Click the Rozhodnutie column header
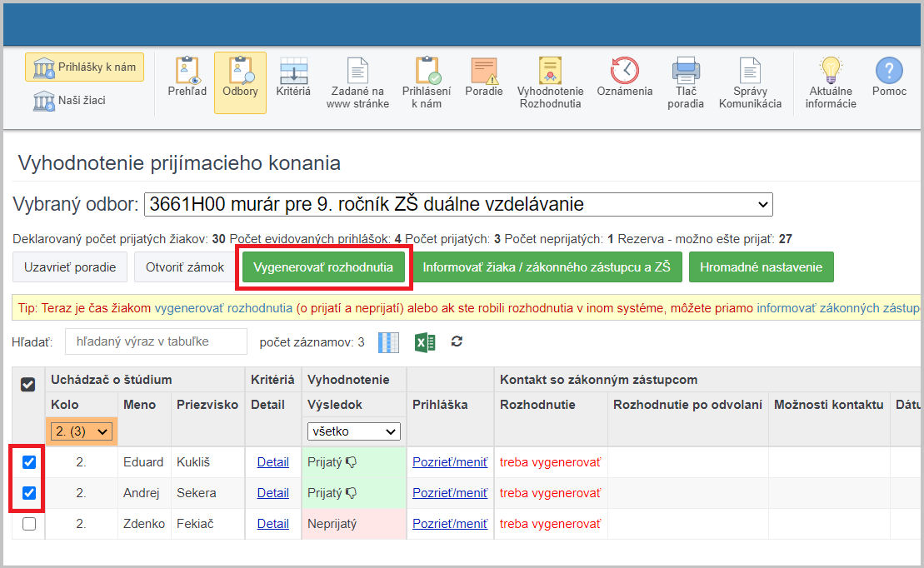924x568 pixels. (x=537, y=405)
